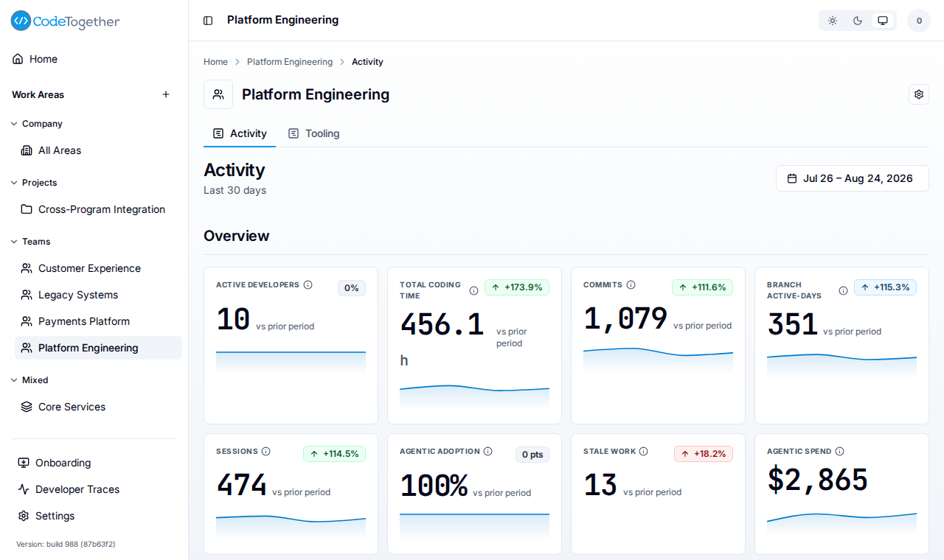This screenshot has height=560, width=944.
Task: Click the CodeTogether logo
Action: tap(65, 21)
